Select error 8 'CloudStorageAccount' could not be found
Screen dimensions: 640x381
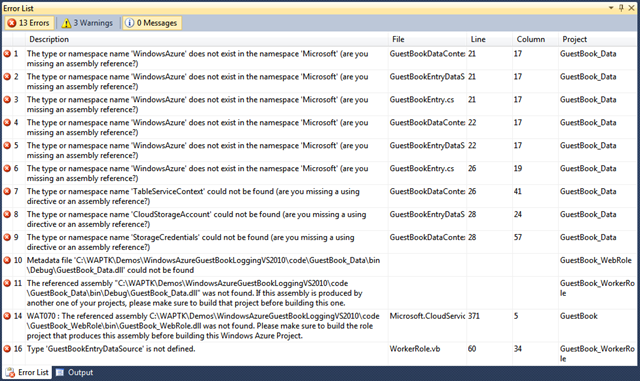point(196,219)
